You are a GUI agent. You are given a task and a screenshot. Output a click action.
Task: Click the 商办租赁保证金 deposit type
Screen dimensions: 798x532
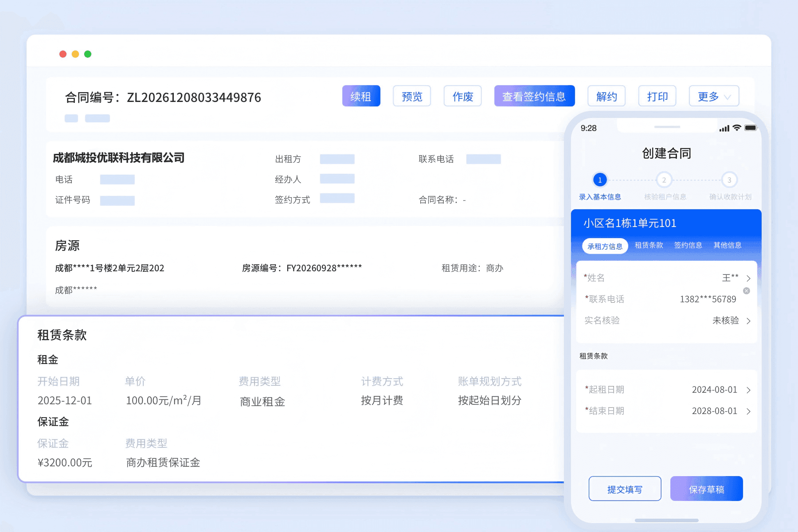(163, 463)
